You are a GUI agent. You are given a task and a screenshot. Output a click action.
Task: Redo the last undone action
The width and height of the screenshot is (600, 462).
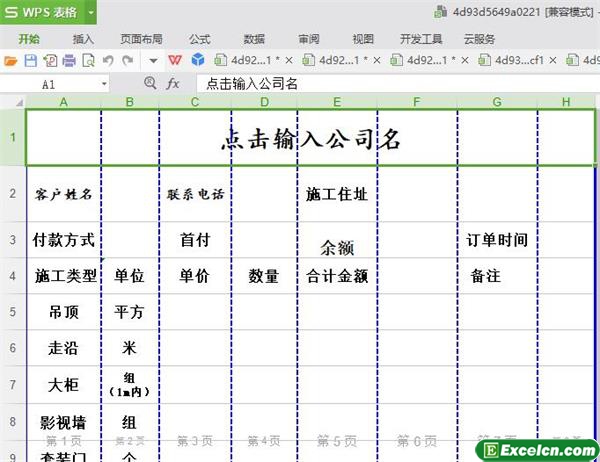pyautogui.click(x=127, y=61)
